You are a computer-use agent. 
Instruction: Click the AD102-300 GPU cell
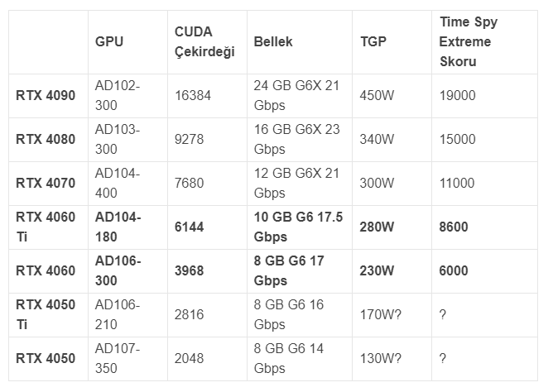click(x=118, y=95)
